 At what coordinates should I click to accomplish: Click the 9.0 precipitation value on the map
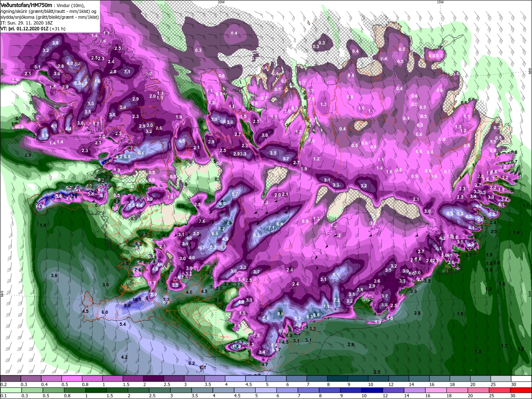pos(127,305)
